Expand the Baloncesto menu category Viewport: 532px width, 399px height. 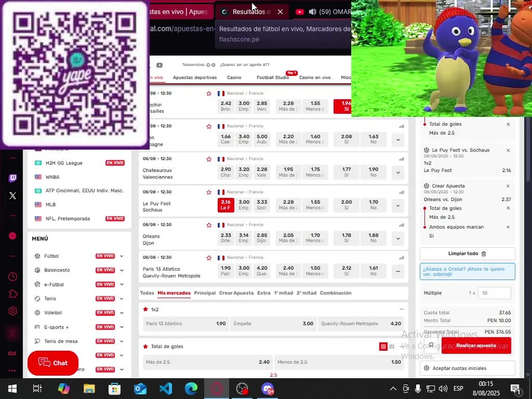coord(121,270)
